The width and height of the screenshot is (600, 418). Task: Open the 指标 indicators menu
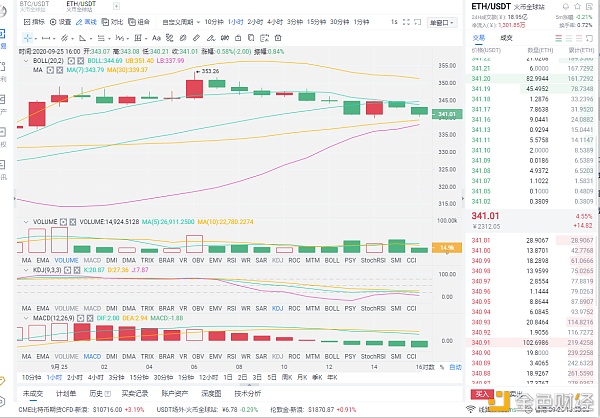pyautogui.click(x=34, y=22)
